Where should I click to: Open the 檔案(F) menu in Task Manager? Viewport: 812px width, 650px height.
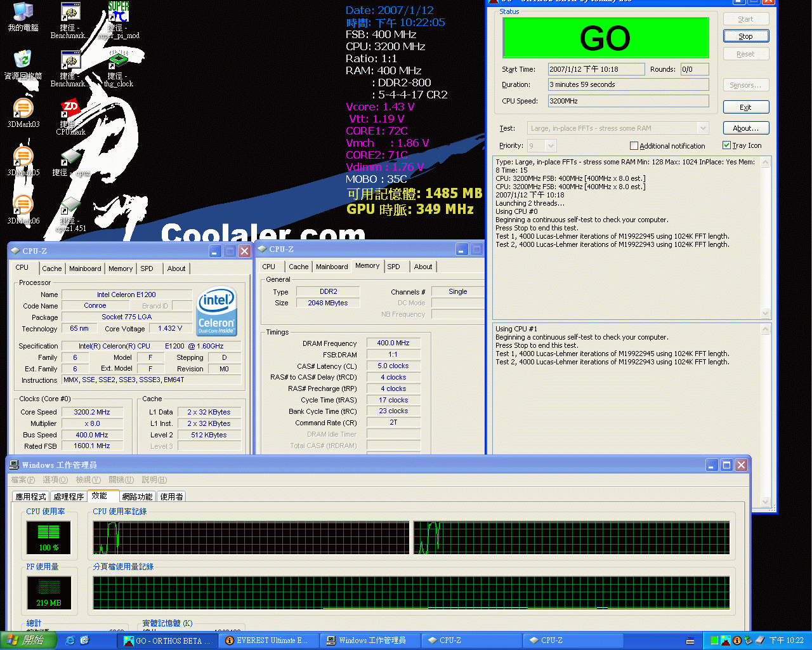click(23, 480)
